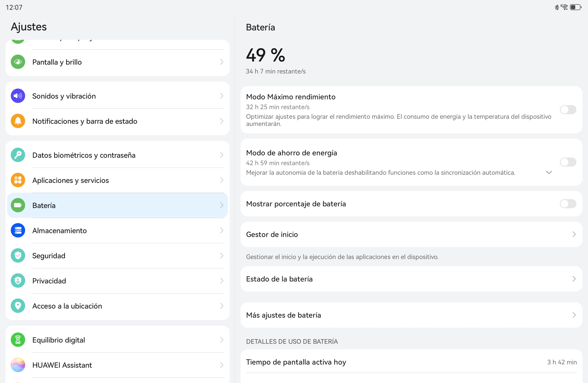Viewport: 588px width, 383px height.
Task: Toggle Mostrar porcentaje de batería
Action: pos(568,204)
